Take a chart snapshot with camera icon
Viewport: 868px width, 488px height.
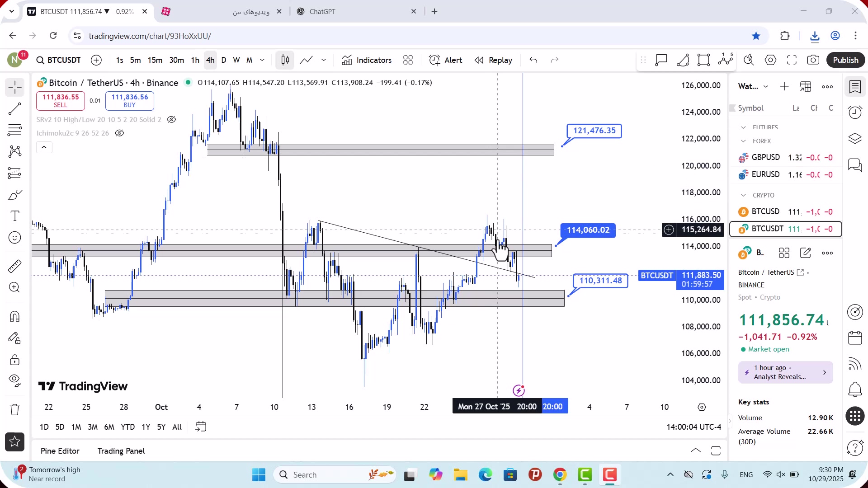pyautogui.click(x=813, y=60)
